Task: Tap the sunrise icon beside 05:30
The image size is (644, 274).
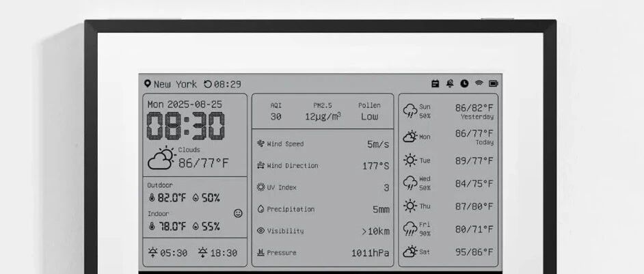Action: pos(152,252)
